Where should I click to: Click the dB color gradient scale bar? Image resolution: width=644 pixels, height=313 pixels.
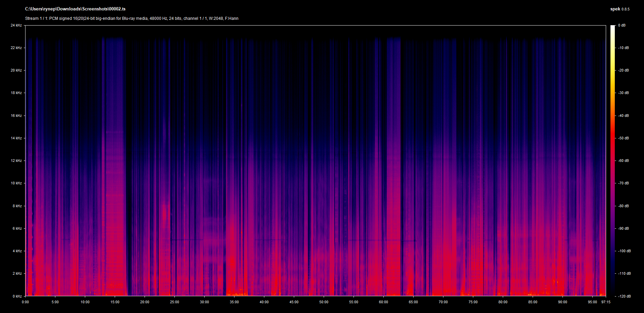(612, 161)
